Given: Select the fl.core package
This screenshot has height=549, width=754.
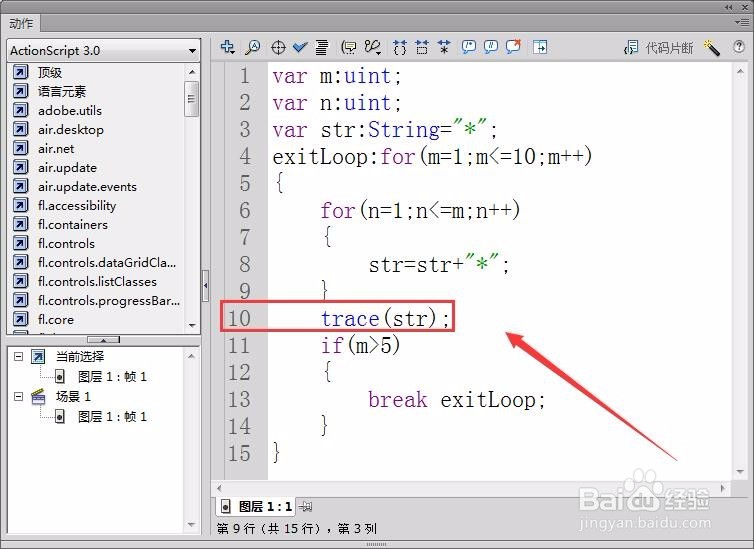Looking at the screenshot, I should coord(56,320).
